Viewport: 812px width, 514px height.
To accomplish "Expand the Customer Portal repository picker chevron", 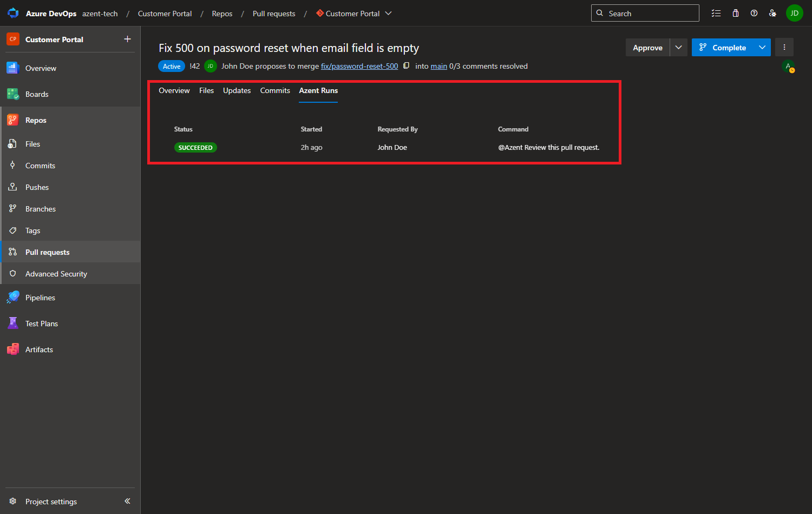I will pyautogui.click(x=388, y=13).
